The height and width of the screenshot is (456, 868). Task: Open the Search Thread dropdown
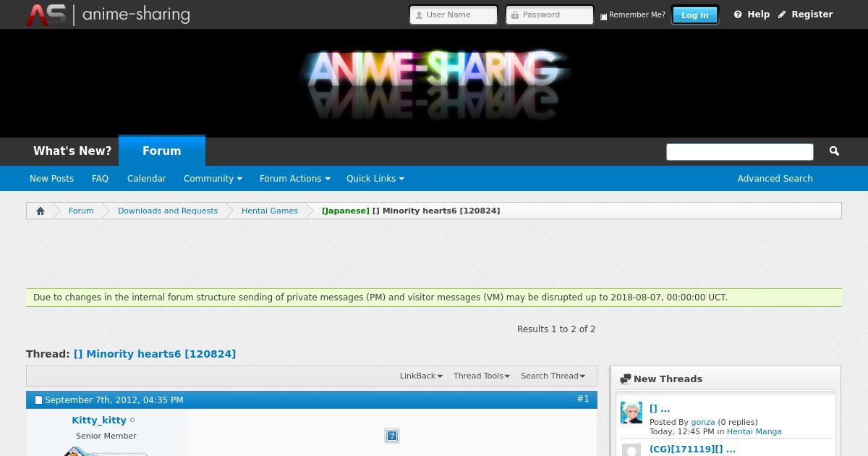[x=553, y=376]
